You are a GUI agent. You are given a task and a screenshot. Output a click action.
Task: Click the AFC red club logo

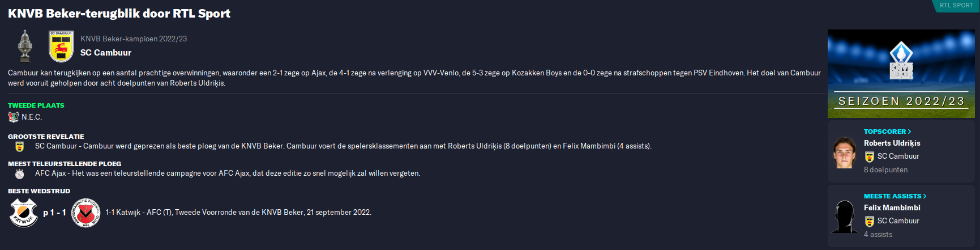pyautogui.click(x=86, y=213)
